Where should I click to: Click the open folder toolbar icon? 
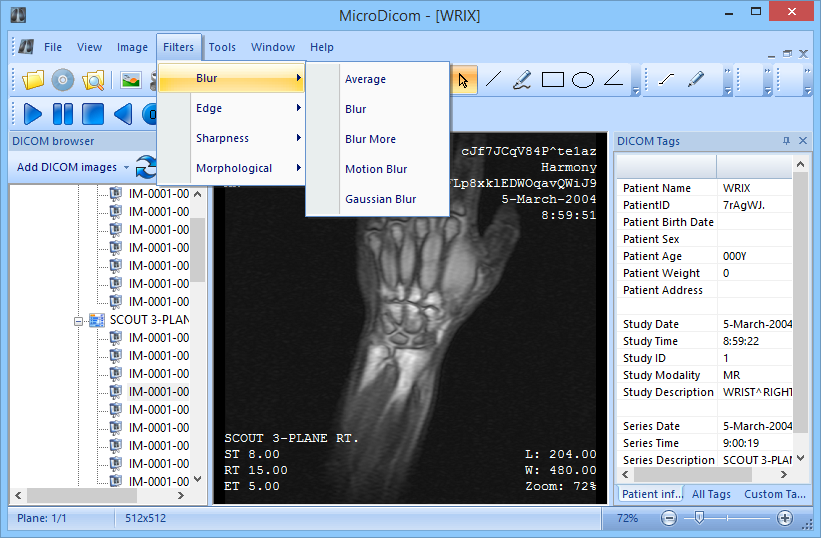click(x=33, y=80)
